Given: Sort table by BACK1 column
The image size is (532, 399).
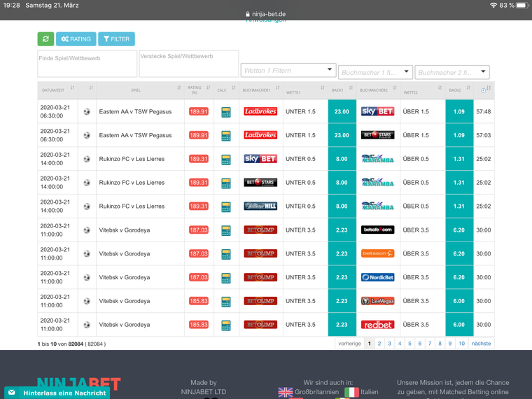Looking at the screenshot, I should tap(342, 90).
